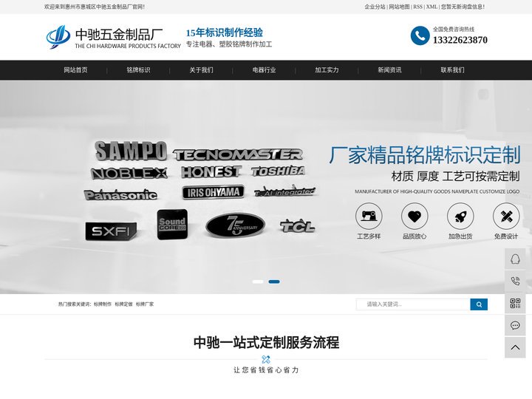Click hot keyword 标牌制作
The width and height of the screenshot is (532, 399).
coord(103,304)
